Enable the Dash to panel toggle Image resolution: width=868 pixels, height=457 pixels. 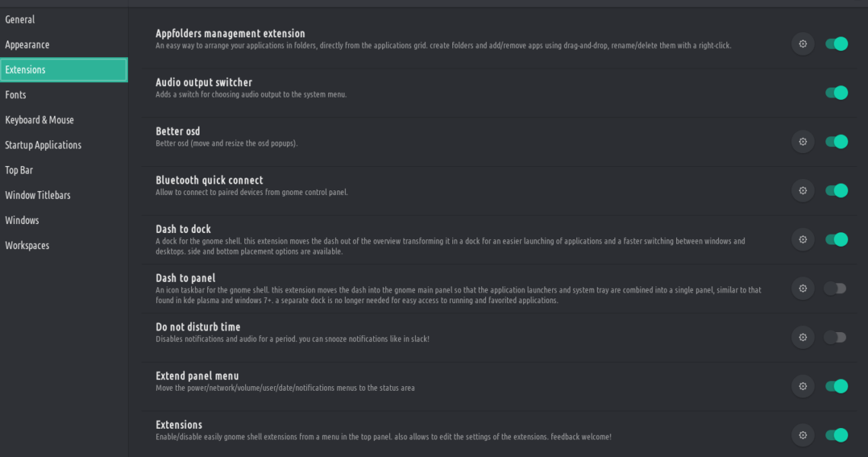(835, 288)
